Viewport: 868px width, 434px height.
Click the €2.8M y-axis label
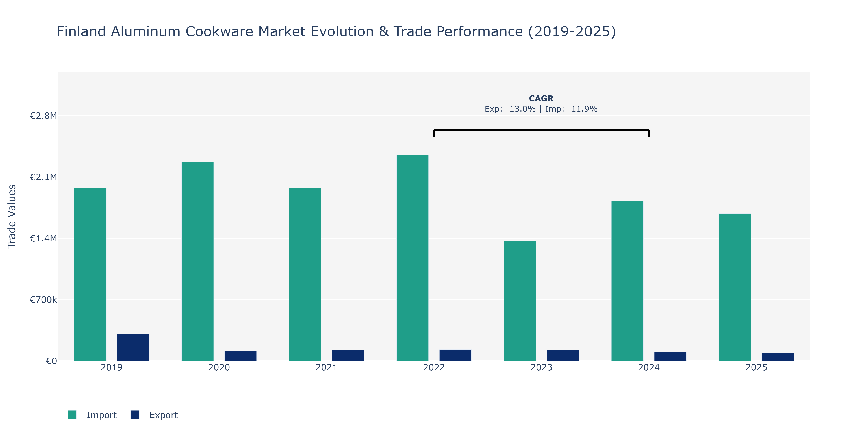click(43, 116)
